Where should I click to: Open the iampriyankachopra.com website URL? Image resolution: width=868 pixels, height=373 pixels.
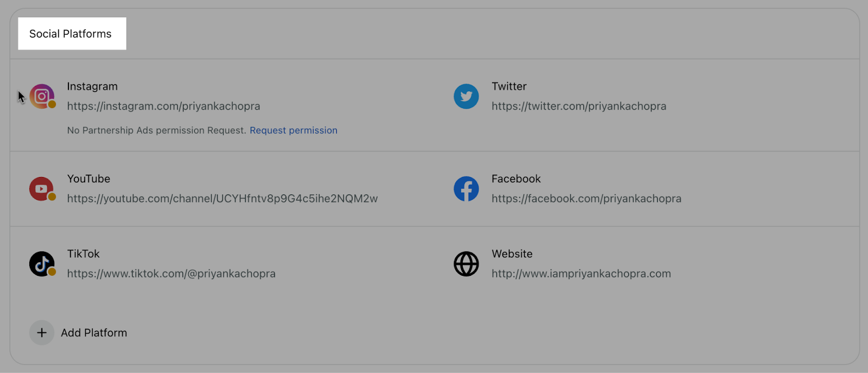(x=582, y=274)
